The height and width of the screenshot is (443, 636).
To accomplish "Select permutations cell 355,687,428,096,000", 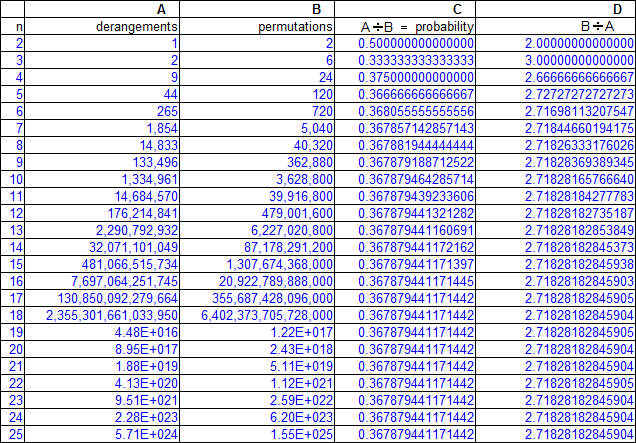I will click(257, 298).
